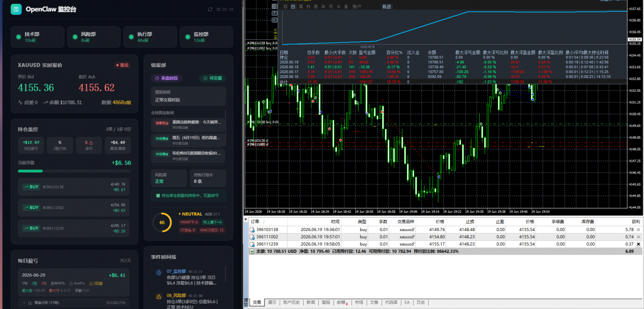
Task: Open the 技术部 status card
Action: coord(37,37)
